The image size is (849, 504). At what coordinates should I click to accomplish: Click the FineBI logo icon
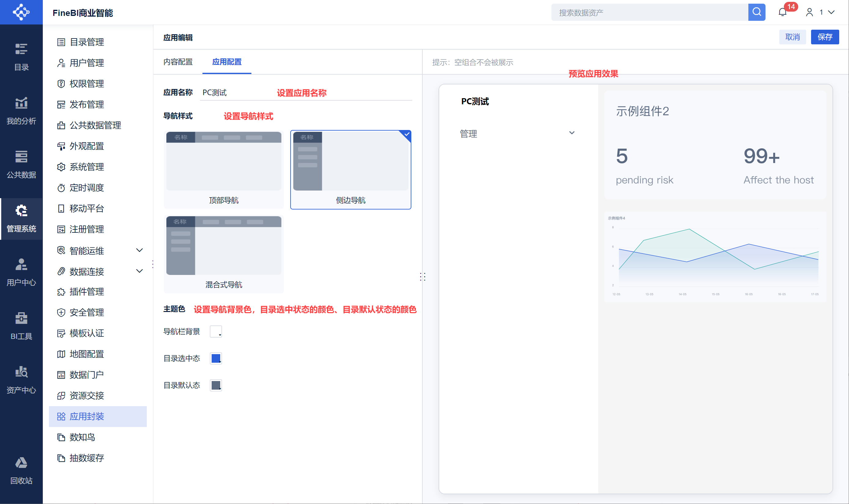coord(21,12)
